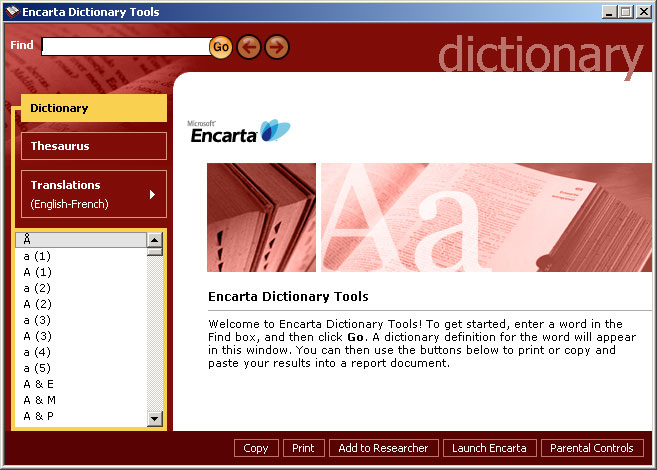657x470 pixels.
Task: Close the Encarta Dictionary Tools window
Action: pos(643,11)
